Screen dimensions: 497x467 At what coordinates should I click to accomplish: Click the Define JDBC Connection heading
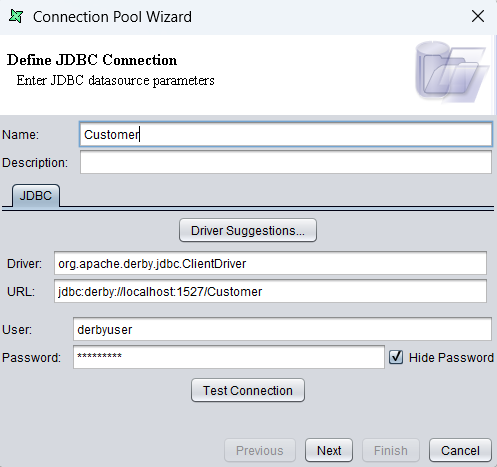[92, 60]
